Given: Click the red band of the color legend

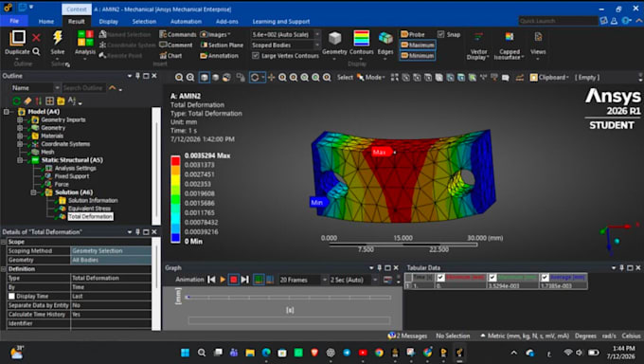Looking at the screenshot, I should 175,160.
